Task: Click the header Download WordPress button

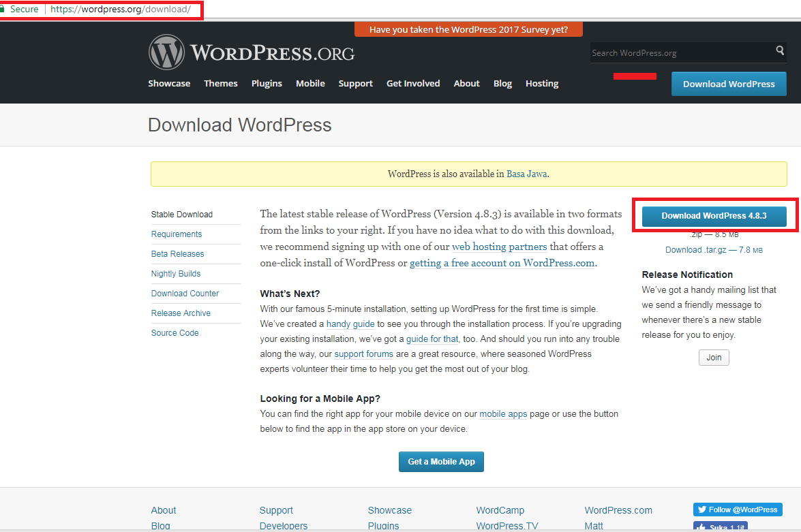Action: pos(729,84)
